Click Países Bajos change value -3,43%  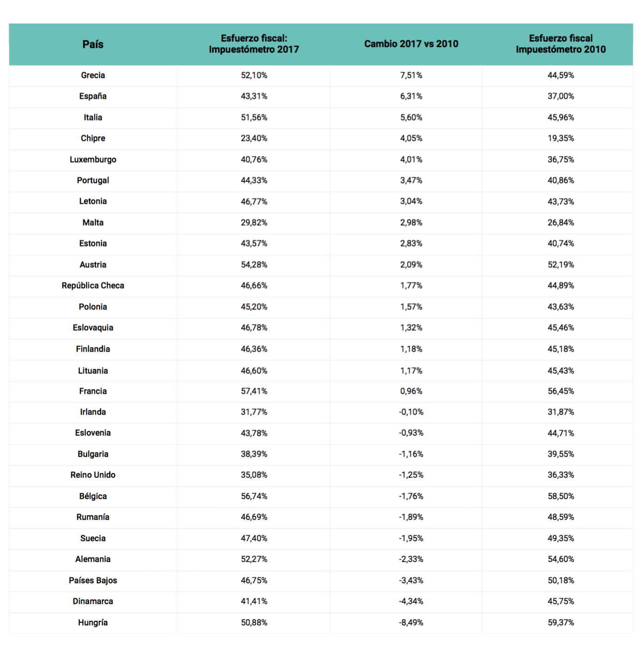point(411,580)
